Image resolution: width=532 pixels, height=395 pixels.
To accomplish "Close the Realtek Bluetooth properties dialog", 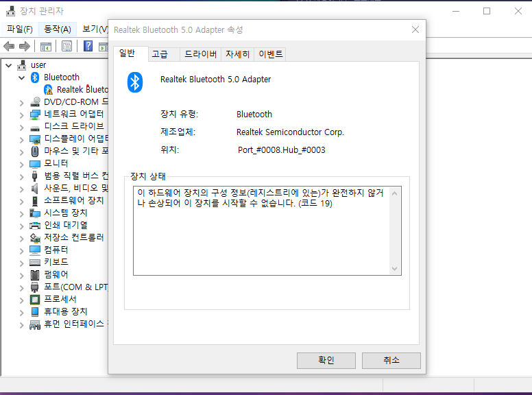I will (415, 30).
